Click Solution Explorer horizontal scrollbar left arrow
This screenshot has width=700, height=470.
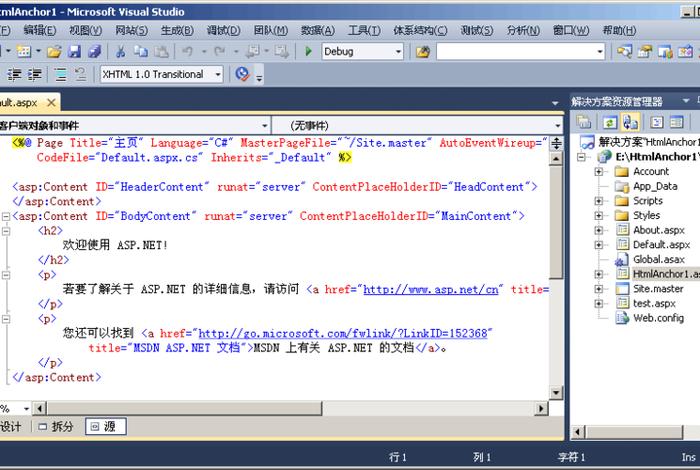[x=579, y=432]
